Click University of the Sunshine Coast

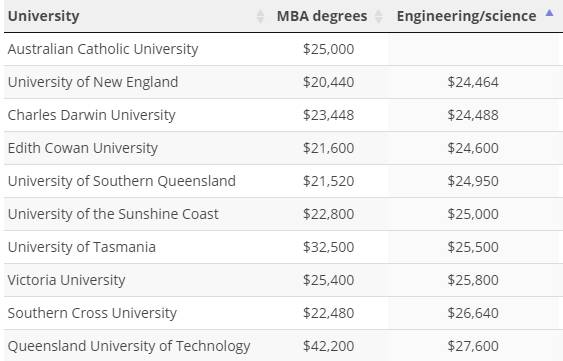click(x=113, y=214)
